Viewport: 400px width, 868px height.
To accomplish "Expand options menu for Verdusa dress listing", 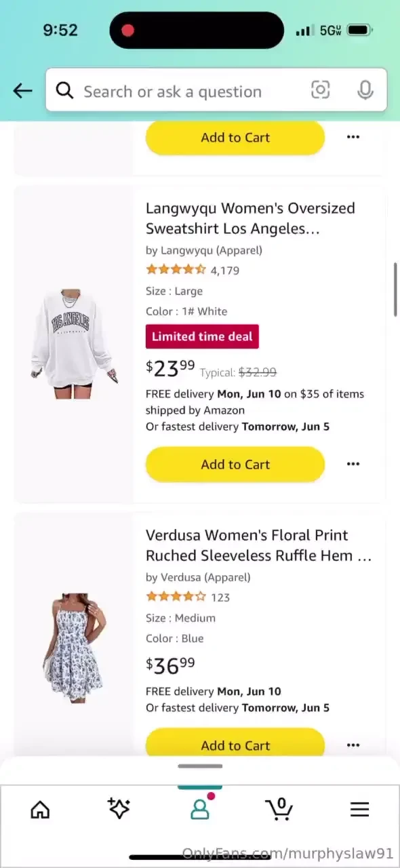I will click(353, 745).
